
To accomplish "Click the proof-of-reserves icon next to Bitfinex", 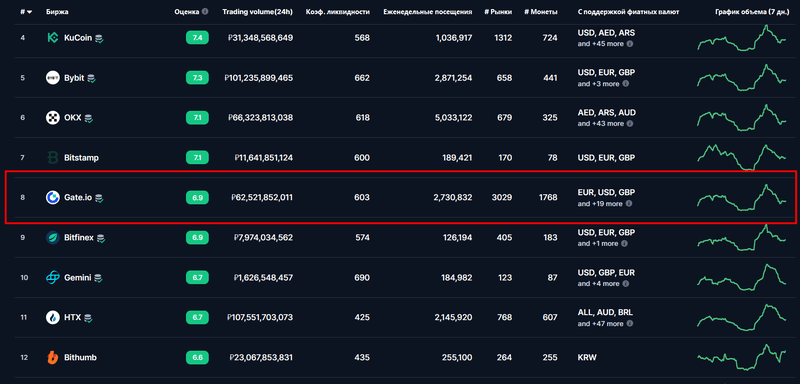I will point(101,238).
